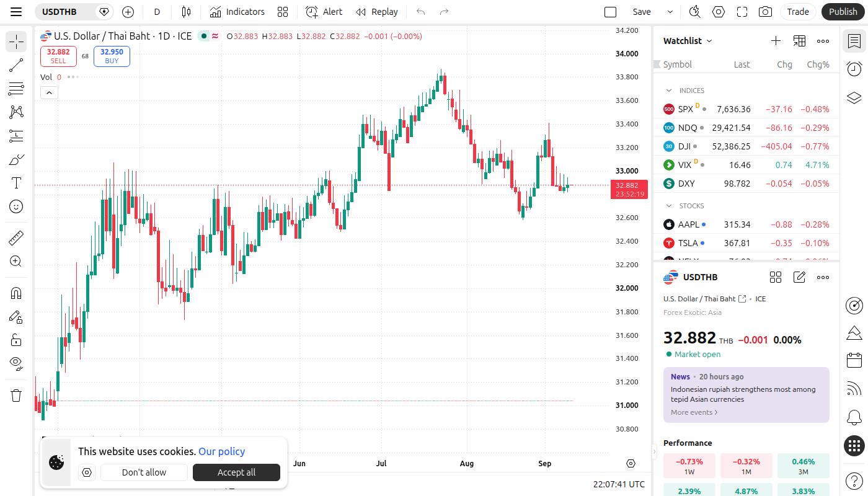The image size is (868, 496).
Task: Collapse the indicator legend chevron
Action: (x=49, y=93)
